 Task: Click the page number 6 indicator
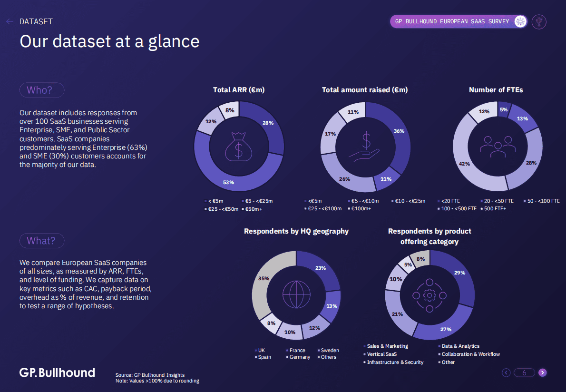(x=524, y=372)
